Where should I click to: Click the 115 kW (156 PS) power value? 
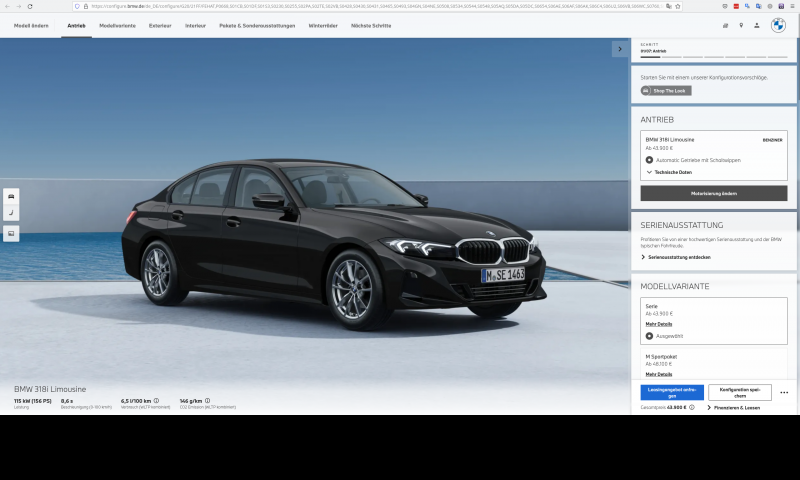click(x=33, y=401)
